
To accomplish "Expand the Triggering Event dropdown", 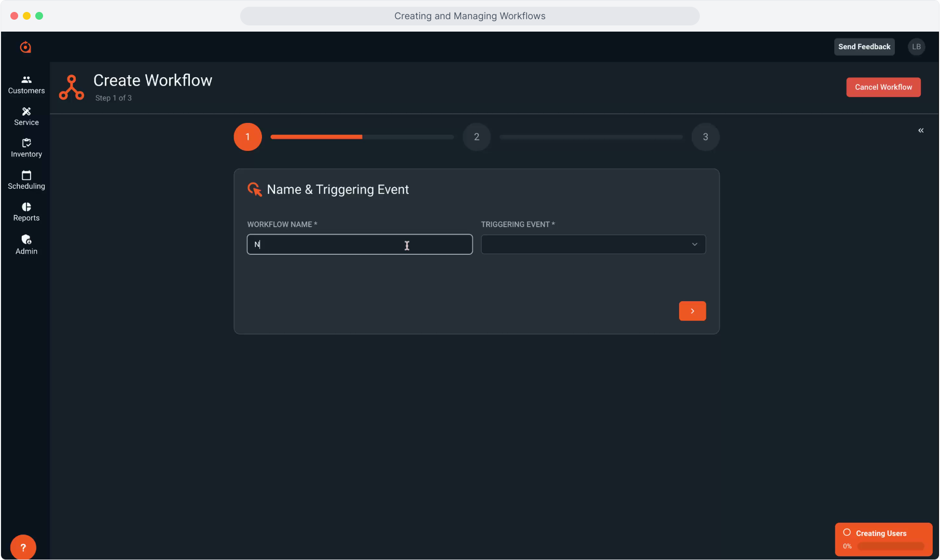I will 593,244.
